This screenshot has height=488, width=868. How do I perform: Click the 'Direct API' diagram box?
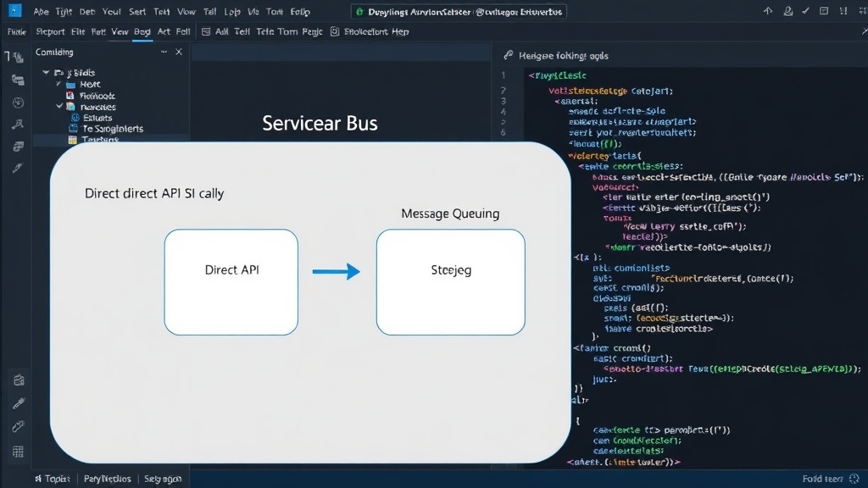231,282
